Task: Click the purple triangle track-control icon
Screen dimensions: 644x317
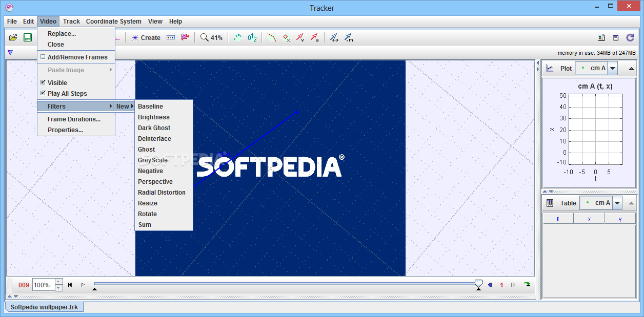Action: point(10,52)
